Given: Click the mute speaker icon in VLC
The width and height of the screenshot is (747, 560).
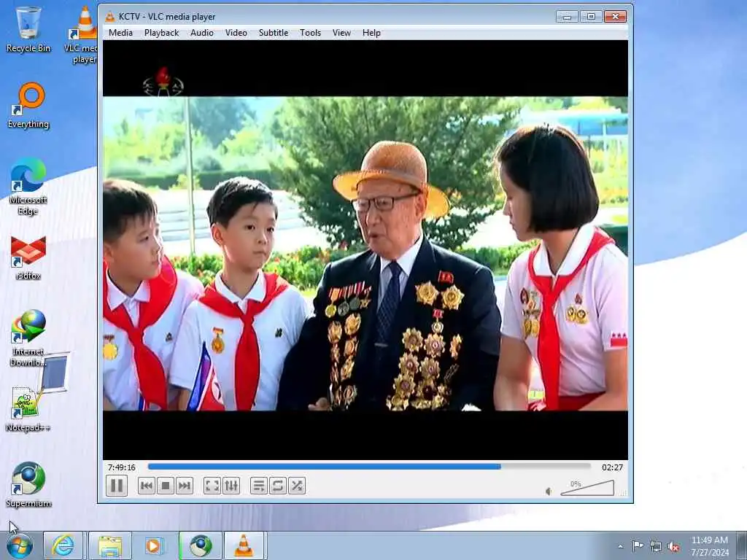Looking at the screenshot, I should coord(549,491).
